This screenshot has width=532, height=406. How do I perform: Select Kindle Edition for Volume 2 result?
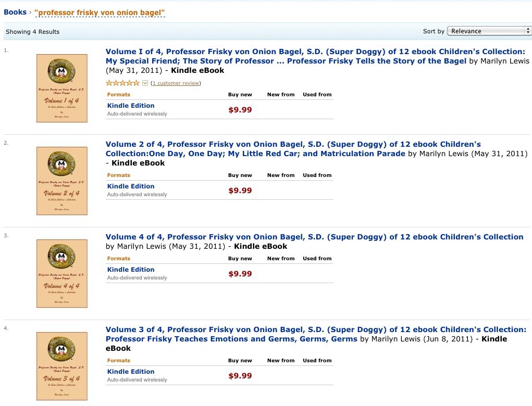(x=131, y=186)
